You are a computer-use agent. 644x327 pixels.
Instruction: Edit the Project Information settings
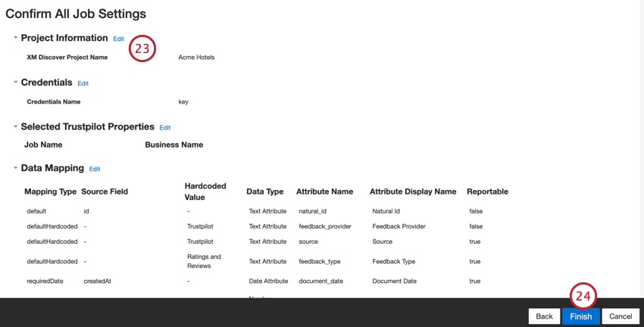[x=119, y=39]
